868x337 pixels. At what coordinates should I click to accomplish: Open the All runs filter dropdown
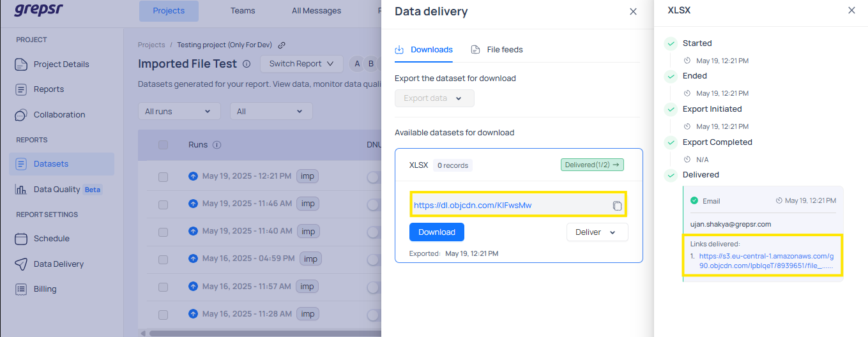coord(179,111)
